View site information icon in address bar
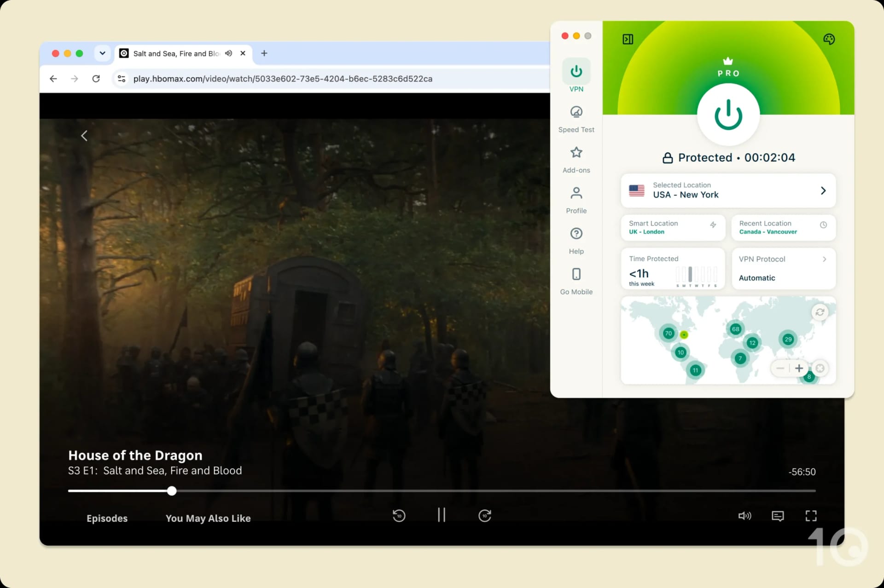Image resolution: width=884 pixels, height=588 pixels. (122, 79)
